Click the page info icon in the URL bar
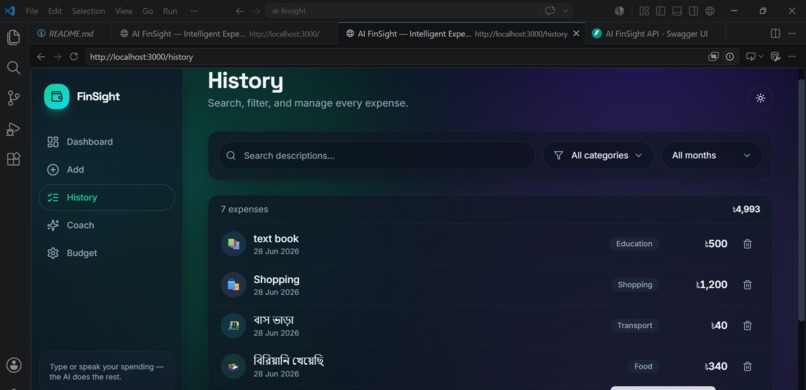This screenshot has width=806, height=390. 730,57
